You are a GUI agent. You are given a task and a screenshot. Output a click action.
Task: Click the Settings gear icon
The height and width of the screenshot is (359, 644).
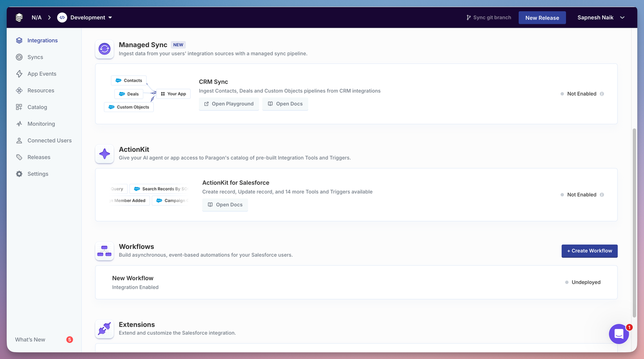[19, 174]
